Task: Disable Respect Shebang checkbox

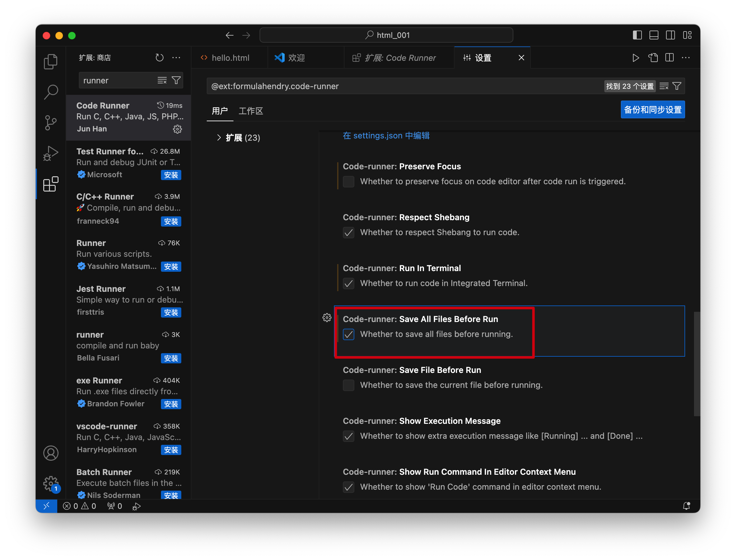Action: tap(349, 233)
